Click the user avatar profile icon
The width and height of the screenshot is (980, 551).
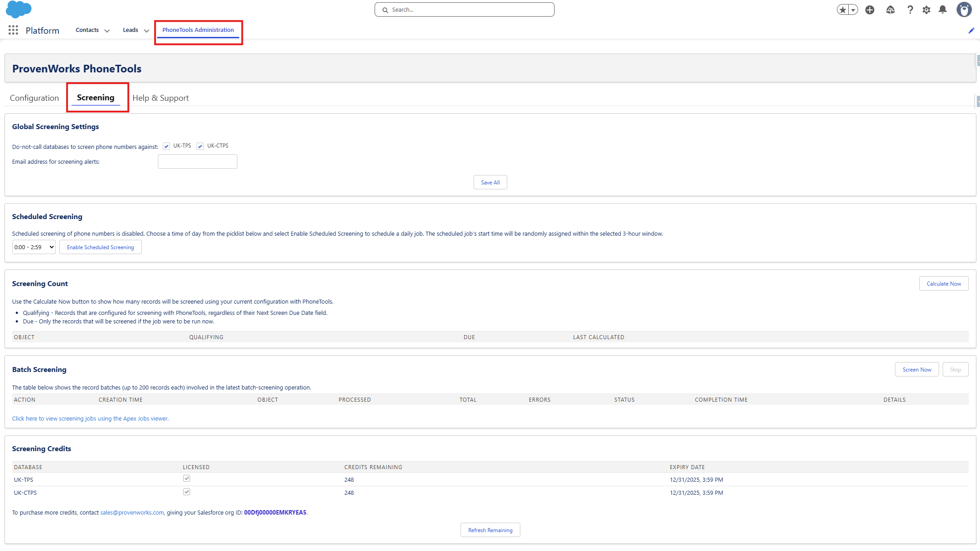(964, 9)
